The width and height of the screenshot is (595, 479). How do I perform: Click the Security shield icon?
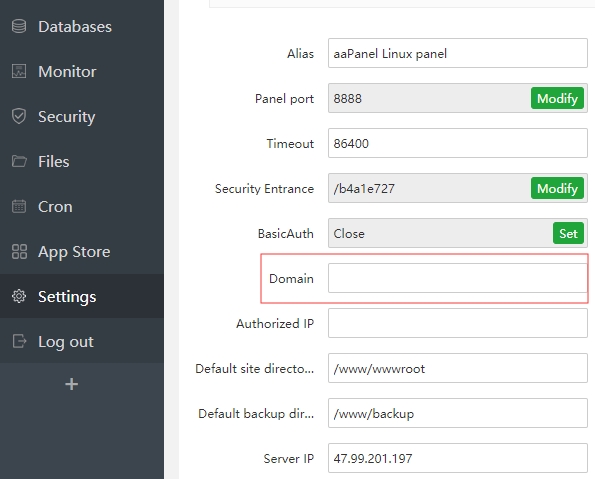pyautogui.click(x=19, y=116)
